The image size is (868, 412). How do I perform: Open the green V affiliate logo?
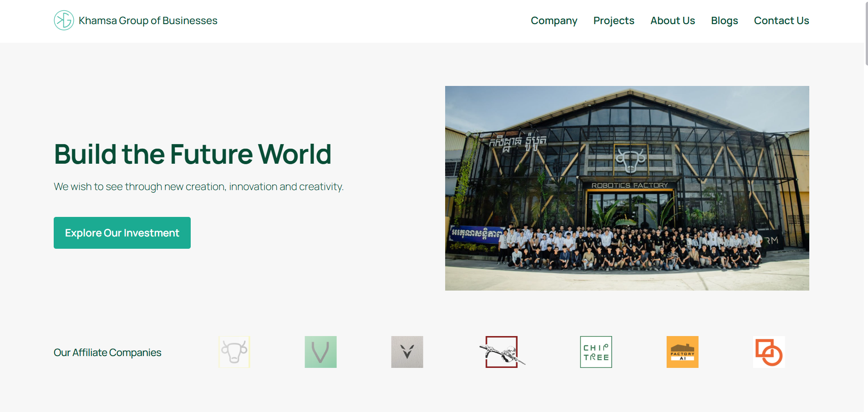[x=321, y=352]
